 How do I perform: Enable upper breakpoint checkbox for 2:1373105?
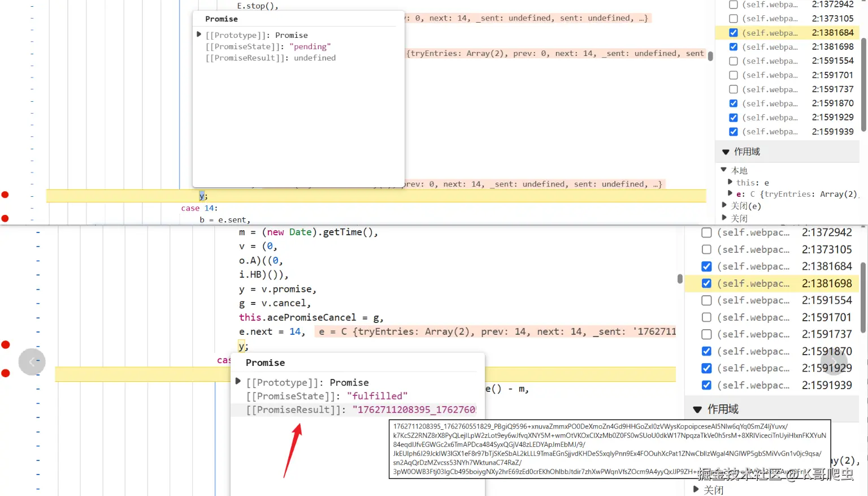pyautogui.click(x=734, y=19)
